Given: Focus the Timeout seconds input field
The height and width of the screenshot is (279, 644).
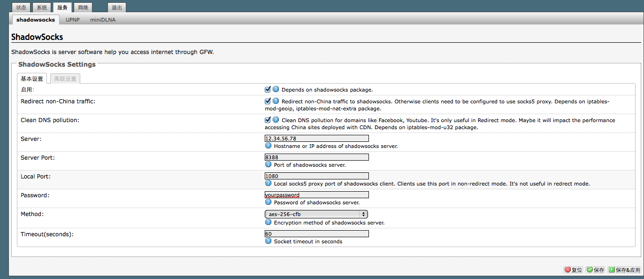Looking at the screenshot, I should pyautogui.click(x=317, y=234).
